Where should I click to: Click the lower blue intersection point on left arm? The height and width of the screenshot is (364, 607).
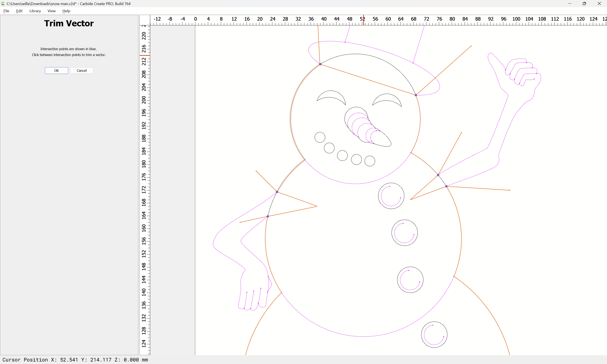tap(268, 216)
